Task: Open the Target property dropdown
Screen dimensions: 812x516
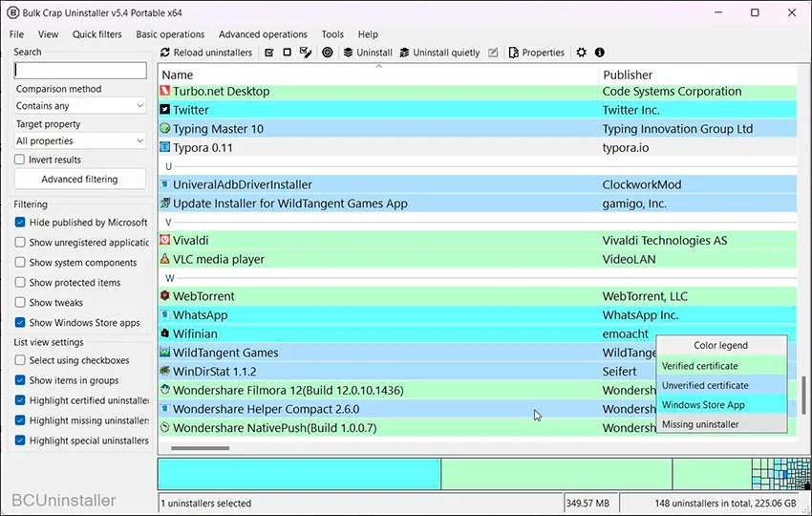Action: [x=80, y=140]
